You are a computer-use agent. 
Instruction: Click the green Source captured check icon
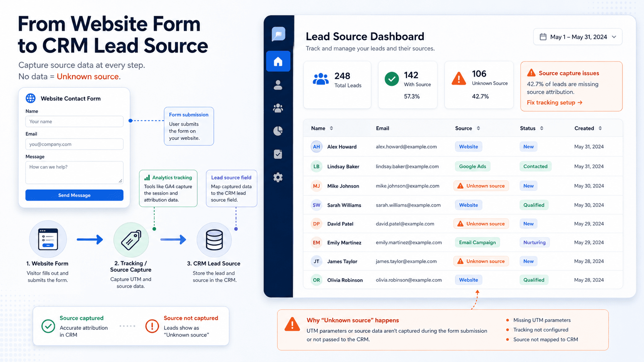point(48,326)
